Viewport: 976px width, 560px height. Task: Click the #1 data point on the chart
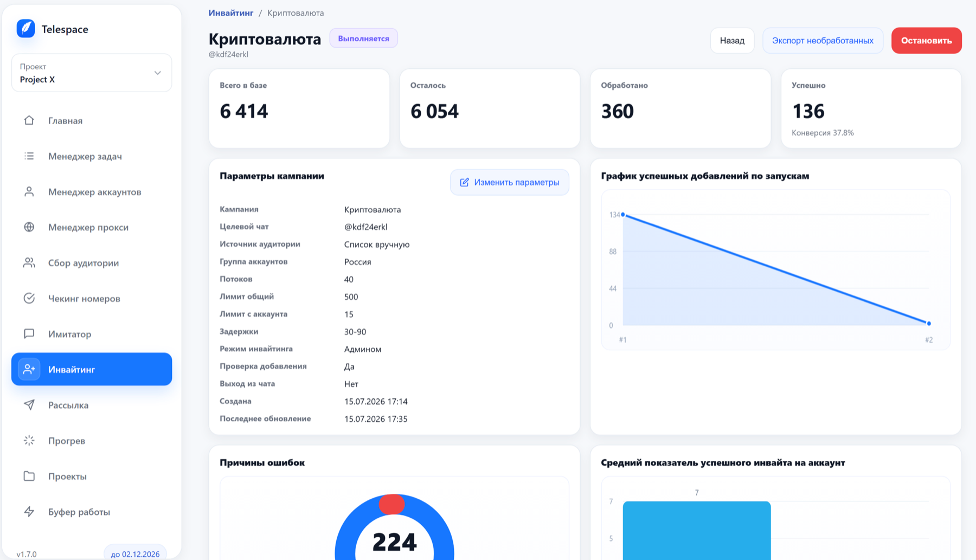point(623,215)
